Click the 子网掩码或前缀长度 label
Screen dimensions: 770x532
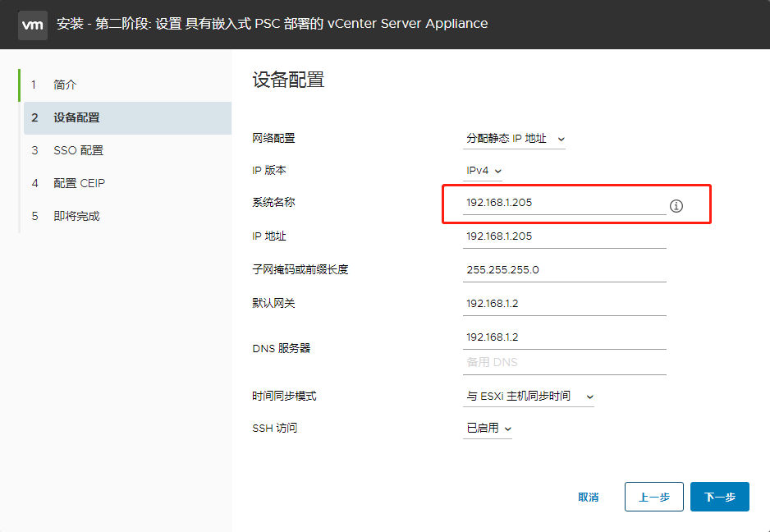(x=300, y=269)
